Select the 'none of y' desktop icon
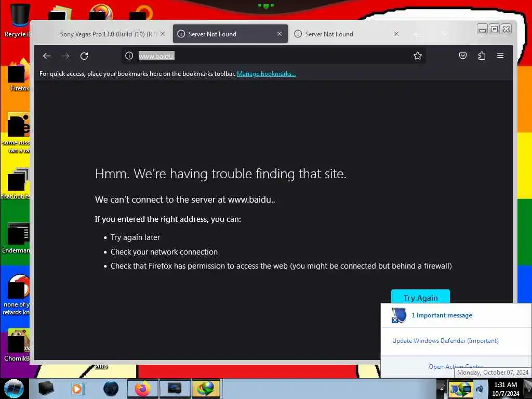 point(16,295)
